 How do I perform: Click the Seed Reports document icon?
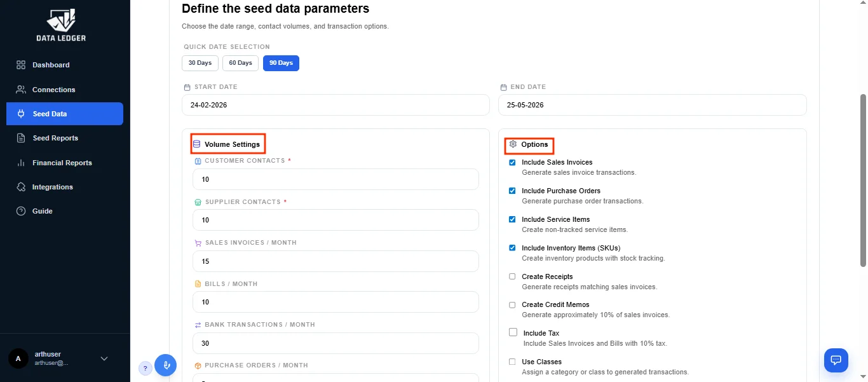(x=21, y=138)
